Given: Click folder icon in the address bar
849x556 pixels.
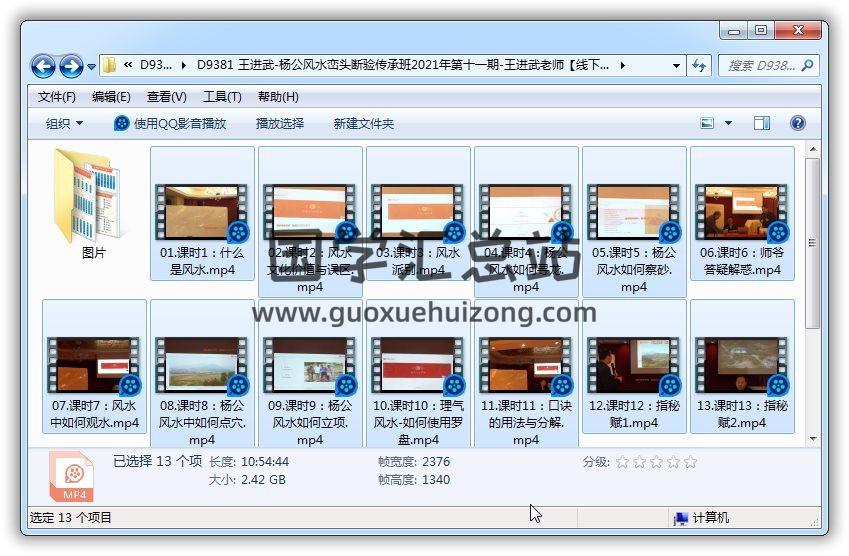Looking at the screenshot, I should [110, 66].
